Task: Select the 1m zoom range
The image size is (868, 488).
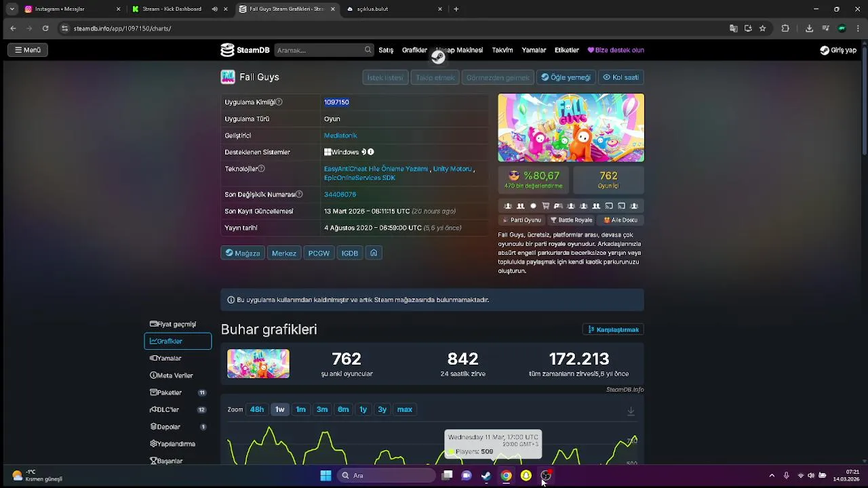Action: click(300, 409)
